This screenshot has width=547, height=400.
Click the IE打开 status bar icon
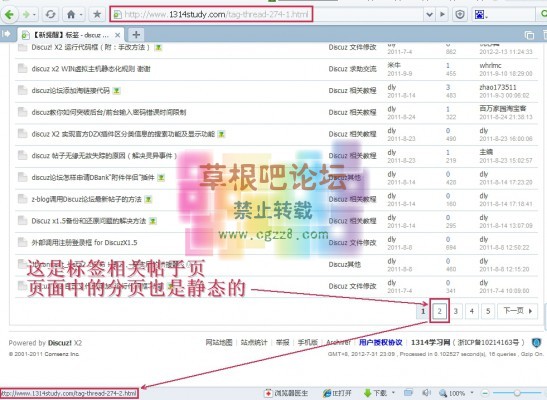coord(337,393)
